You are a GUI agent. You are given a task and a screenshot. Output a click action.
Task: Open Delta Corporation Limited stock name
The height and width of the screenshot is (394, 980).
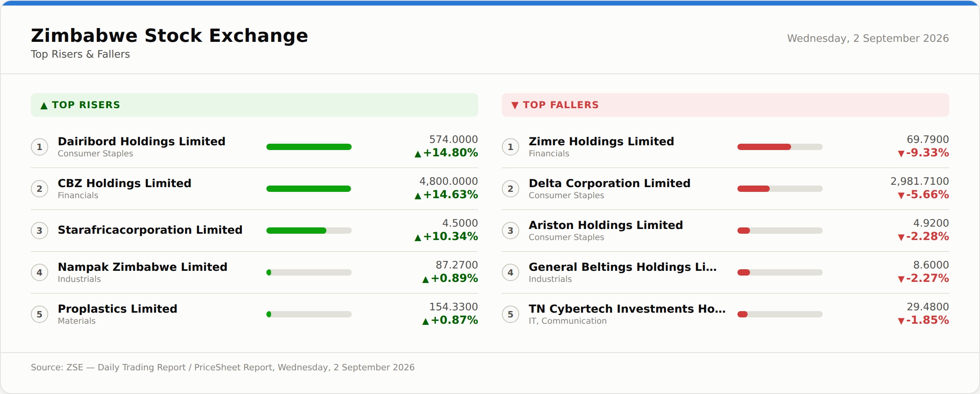point(609,183)
